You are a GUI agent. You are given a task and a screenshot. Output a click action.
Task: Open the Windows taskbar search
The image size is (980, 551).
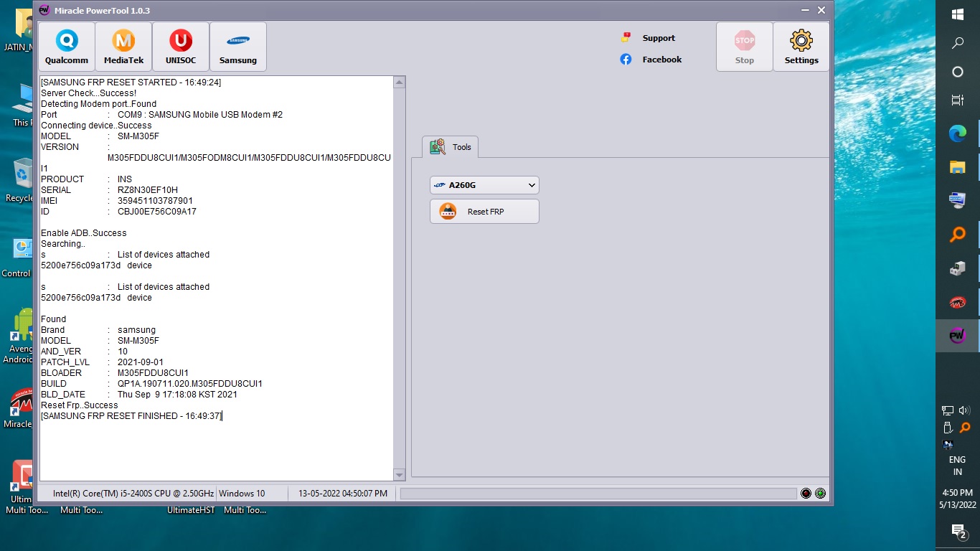(x=957, y=43)
